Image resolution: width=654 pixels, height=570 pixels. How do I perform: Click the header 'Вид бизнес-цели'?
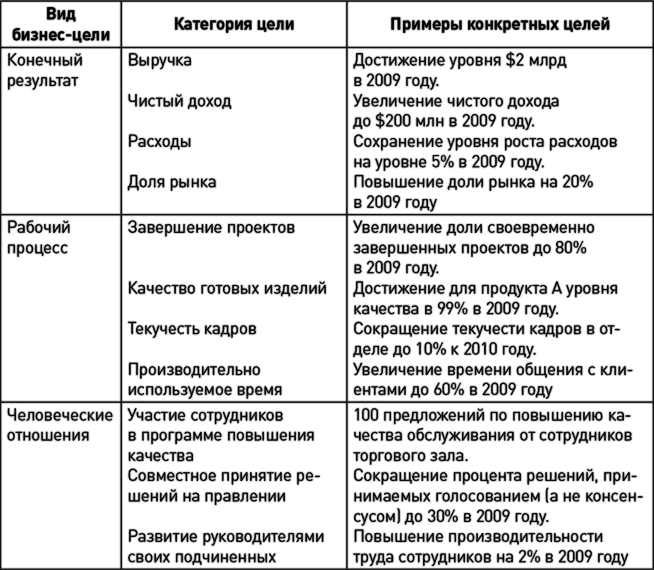60,25
